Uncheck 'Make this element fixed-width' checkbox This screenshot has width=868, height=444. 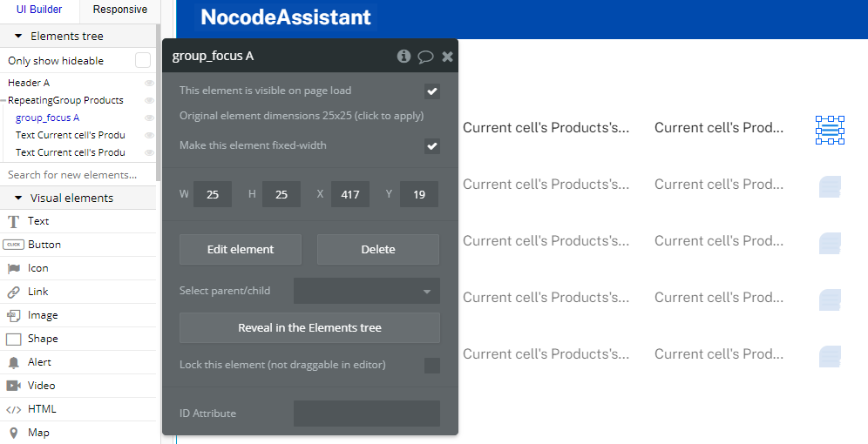(431, 146)
